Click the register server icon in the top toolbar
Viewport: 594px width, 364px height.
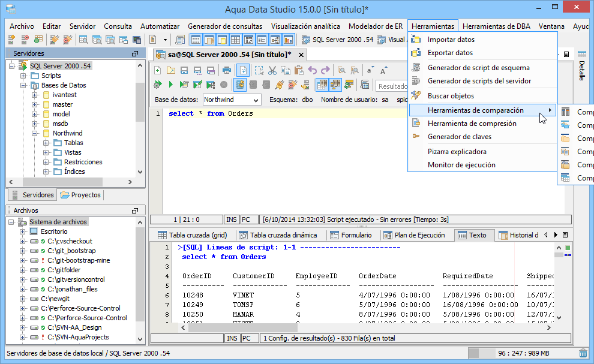coord(11,40)
